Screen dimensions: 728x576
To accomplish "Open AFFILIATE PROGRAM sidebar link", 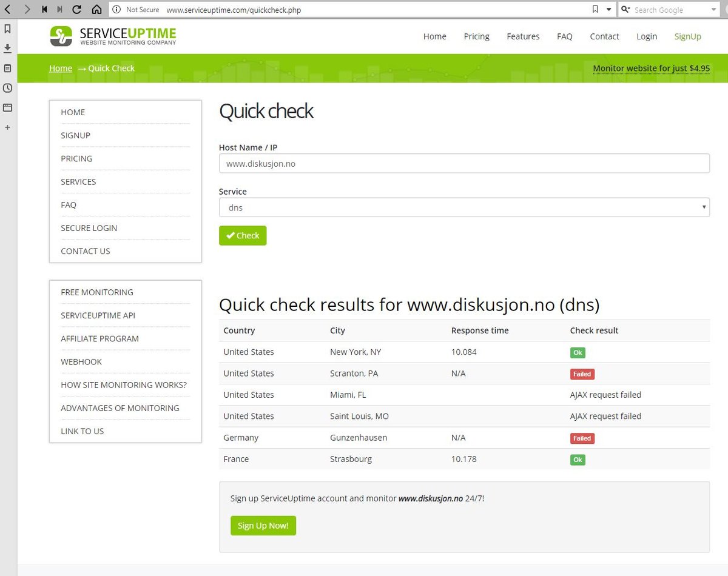I will (100, 338).
